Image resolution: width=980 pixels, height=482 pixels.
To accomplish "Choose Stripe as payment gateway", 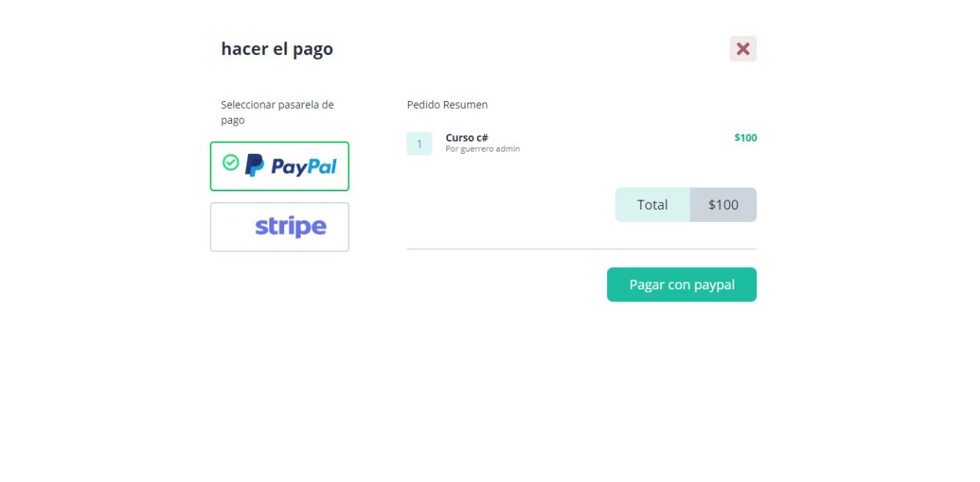I will [279, 227].
